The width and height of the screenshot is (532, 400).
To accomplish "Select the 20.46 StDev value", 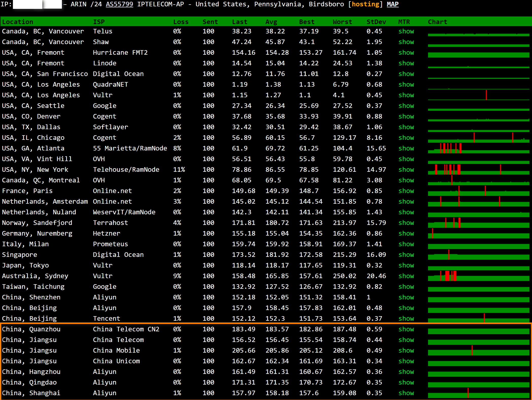I will (x=376, y=276).
